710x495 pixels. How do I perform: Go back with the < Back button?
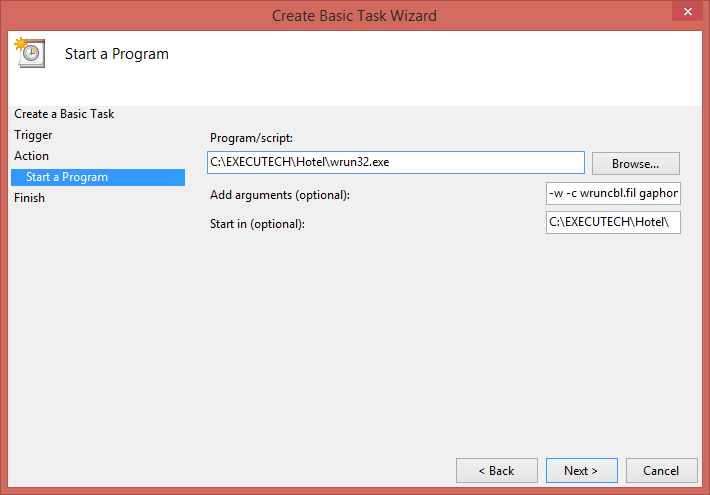tap(497, 471)
